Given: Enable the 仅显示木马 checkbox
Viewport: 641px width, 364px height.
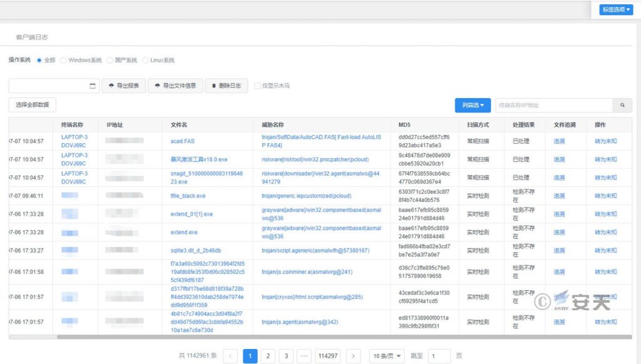Looking at the screenshot, I should 257,86.
